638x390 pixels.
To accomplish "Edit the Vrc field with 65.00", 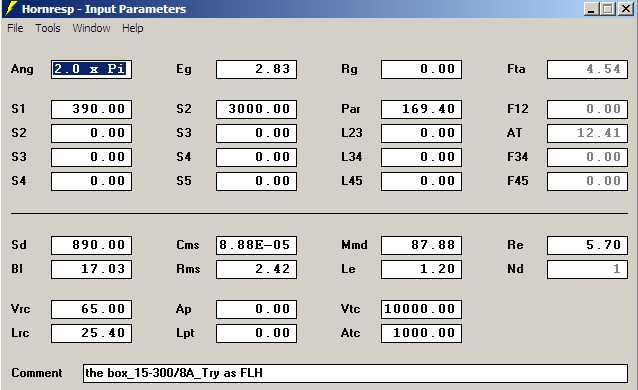I will click(92, 309).
